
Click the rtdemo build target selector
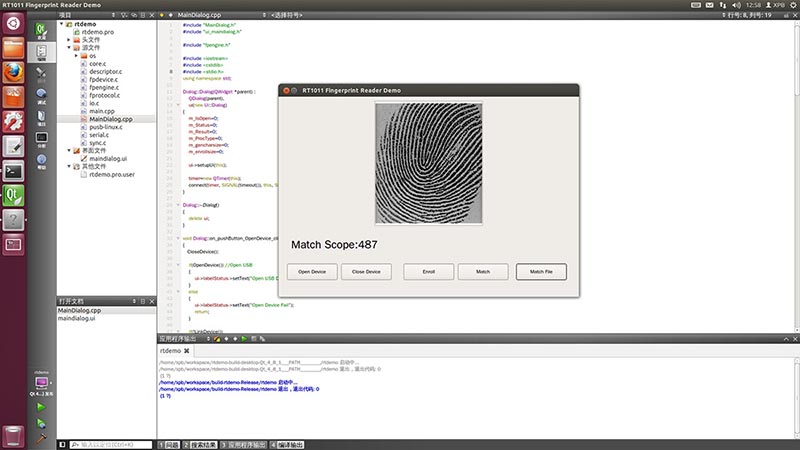(x=41, y=384)
